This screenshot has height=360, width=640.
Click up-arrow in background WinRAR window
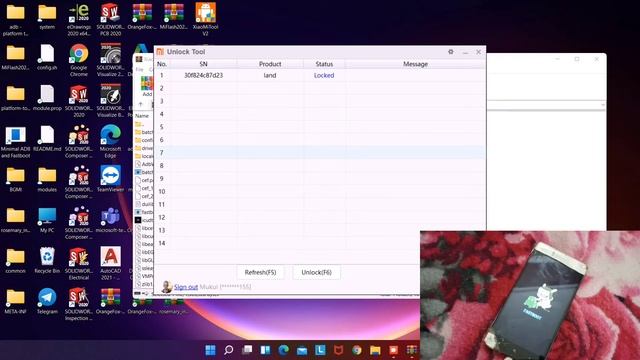[141, 104]
